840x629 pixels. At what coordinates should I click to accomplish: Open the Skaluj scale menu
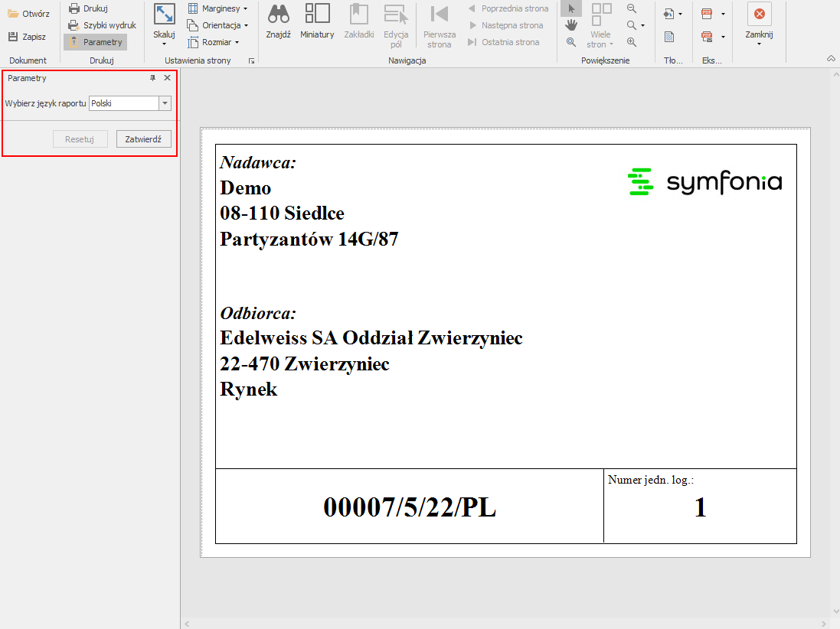(164, 23)
